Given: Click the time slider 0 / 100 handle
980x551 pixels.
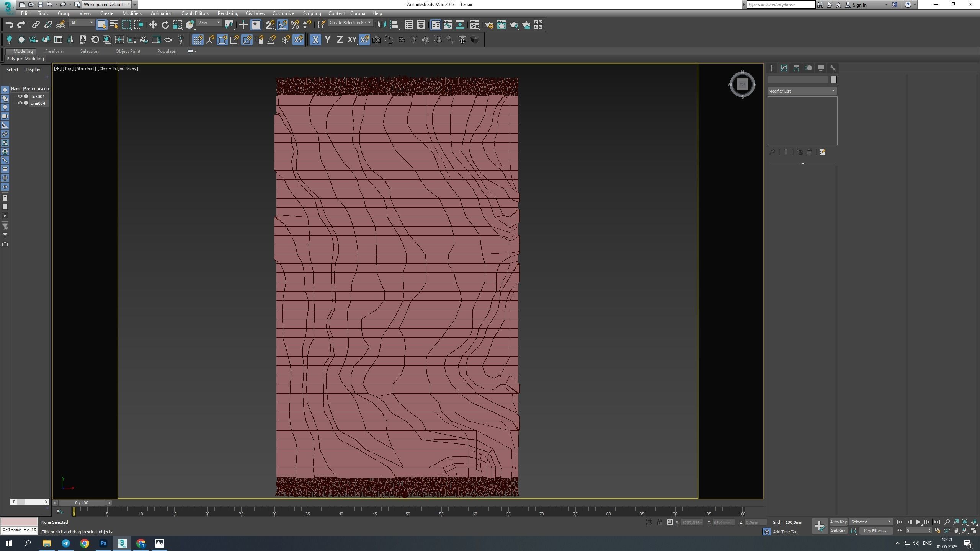Looking at the screenshot, I should click(82, 503).
